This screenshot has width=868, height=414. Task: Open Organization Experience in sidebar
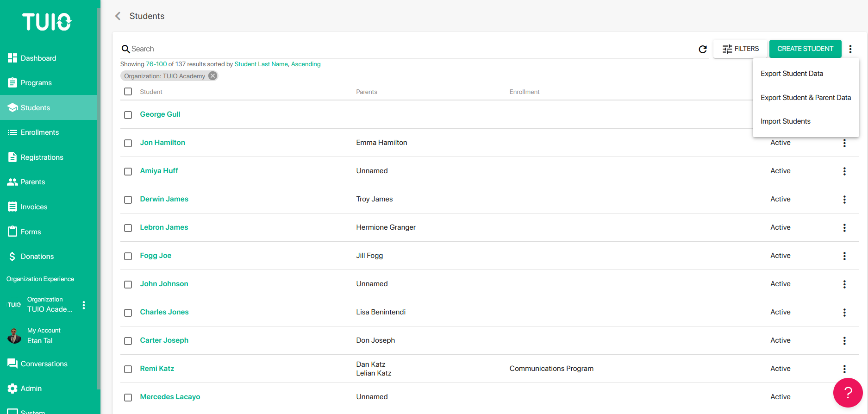pyautogui.click(x=40, y=279)
